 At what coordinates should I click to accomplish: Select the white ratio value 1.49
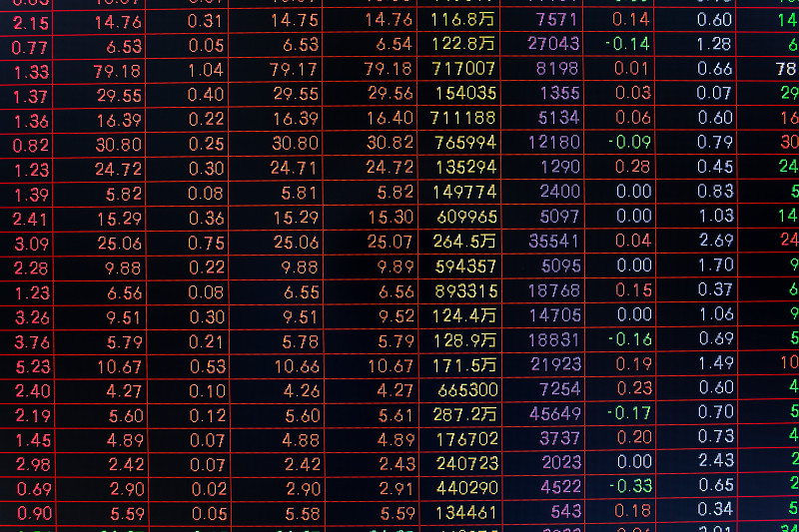pyautogui.click(x=715, y=364)
